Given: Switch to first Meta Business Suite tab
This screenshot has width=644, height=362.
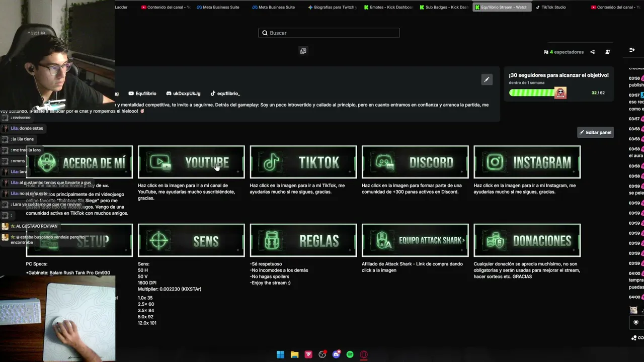Looking at the screenshot, I should pyautogui.click(x=217, y=7).
